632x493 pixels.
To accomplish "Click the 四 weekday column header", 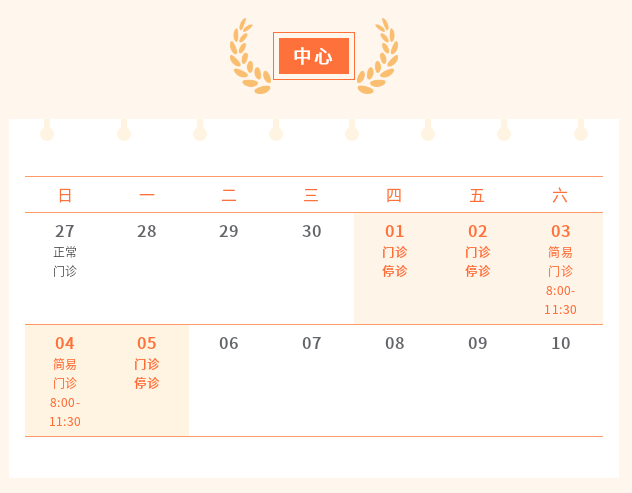I will coord(394,195).
